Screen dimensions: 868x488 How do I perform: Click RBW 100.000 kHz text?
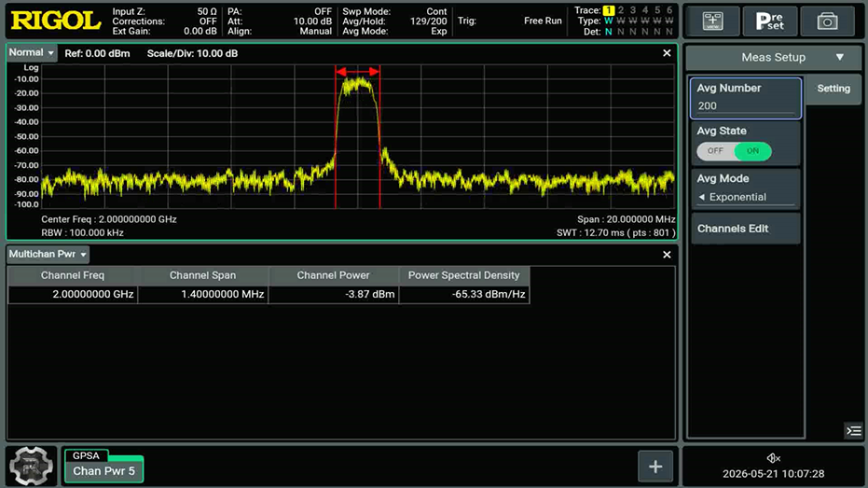click(x=82, y=233)
